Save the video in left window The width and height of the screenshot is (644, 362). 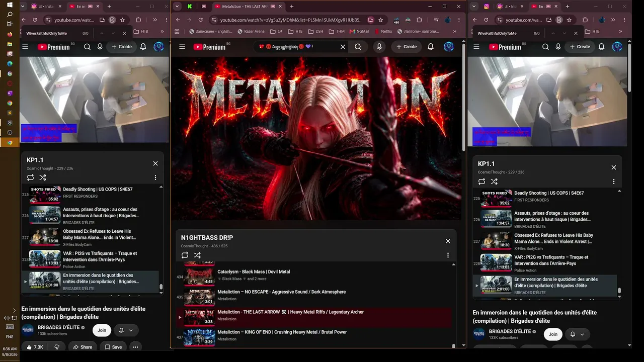click(113, 347)
